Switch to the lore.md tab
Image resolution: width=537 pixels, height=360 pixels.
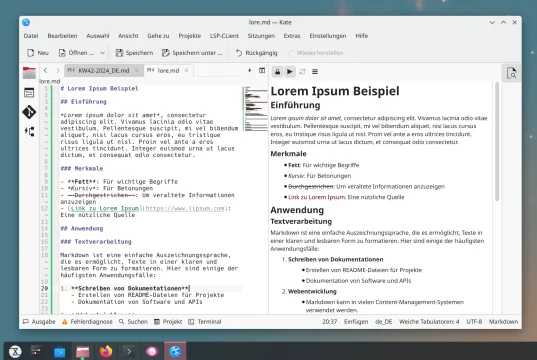(x=167, y=71)
